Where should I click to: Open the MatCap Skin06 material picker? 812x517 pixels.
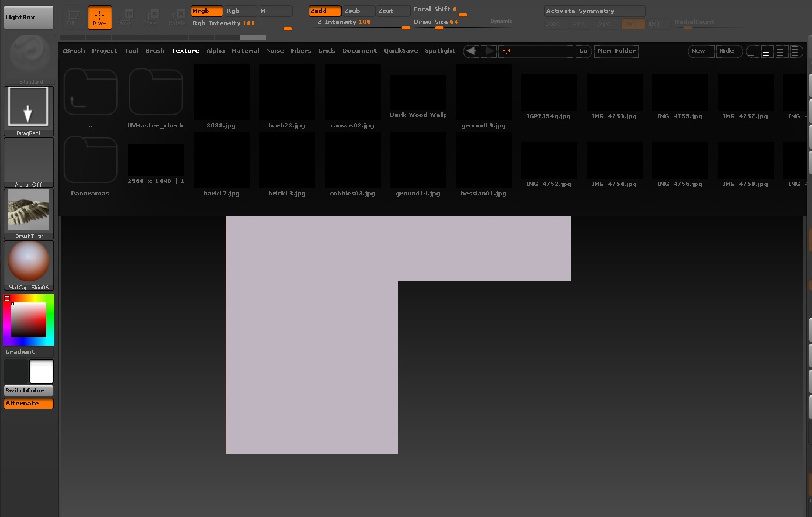pyautogui.click(x=28, y=263)
